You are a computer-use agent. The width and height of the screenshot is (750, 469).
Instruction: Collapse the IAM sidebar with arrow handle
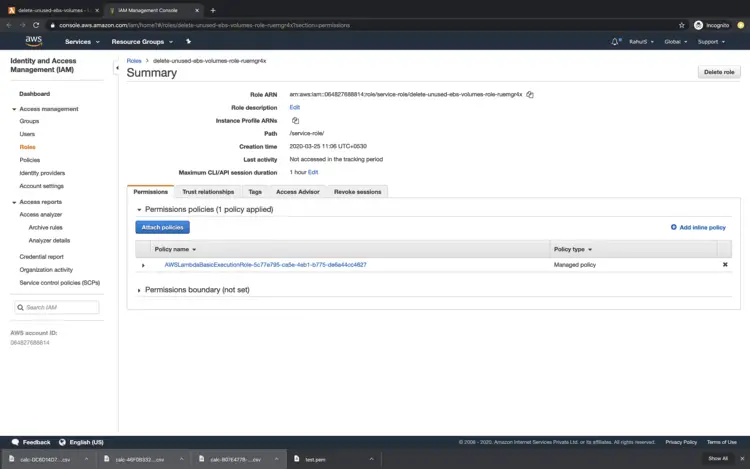(x=116, y=68)
